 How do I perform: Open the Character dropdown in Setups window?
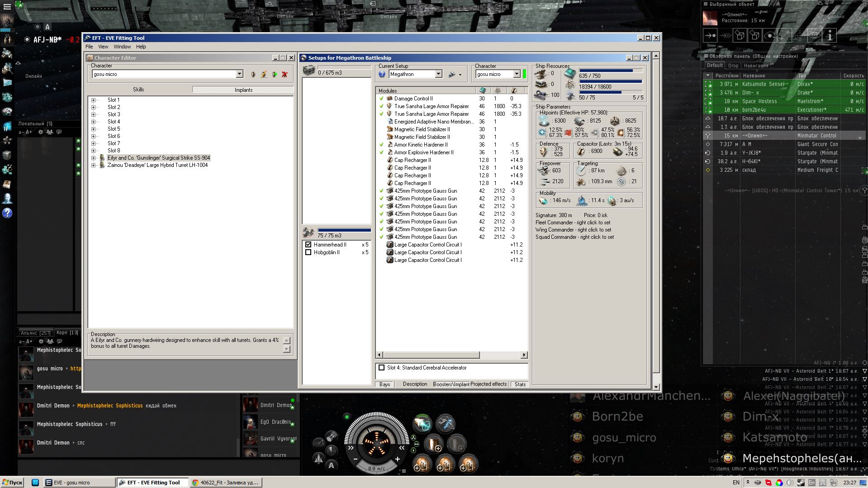[517, 74]
